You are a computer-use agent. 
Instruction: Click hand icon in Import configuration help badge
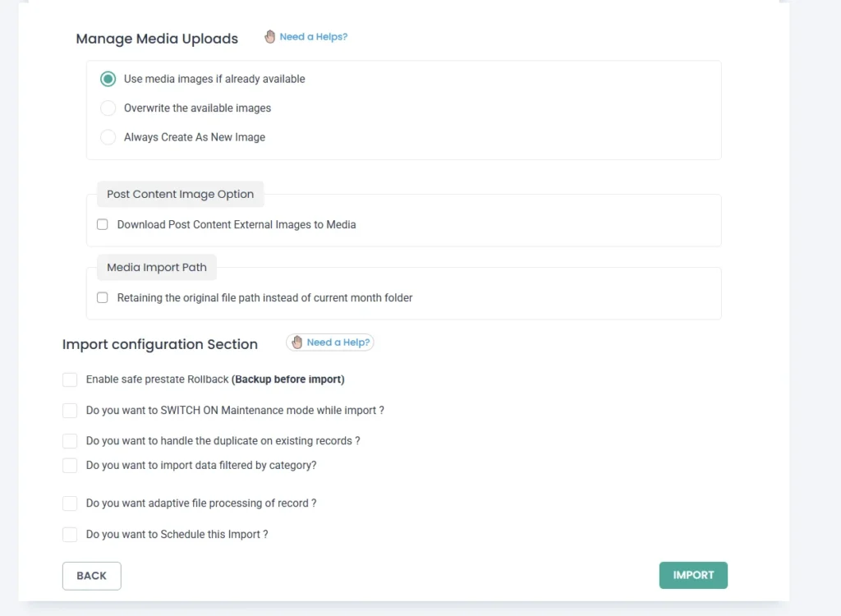click(297, 342)
